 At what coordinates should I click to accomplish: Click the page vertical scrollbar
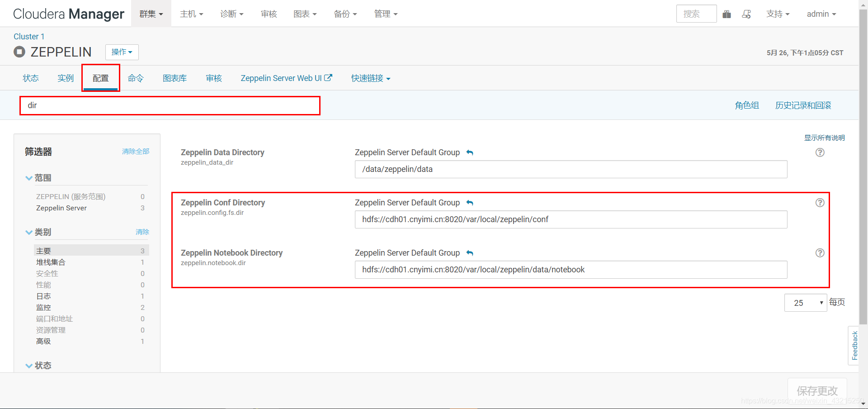863,167
